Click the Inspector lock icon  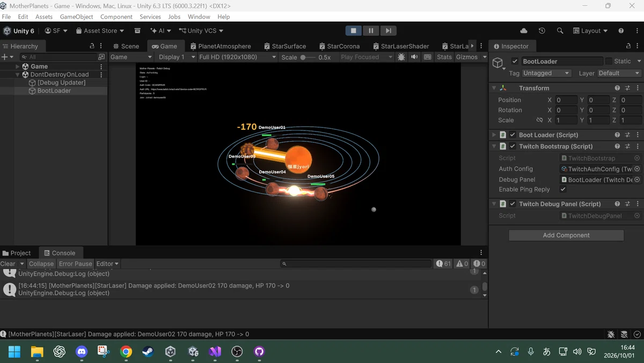click(x=628, y=46)
